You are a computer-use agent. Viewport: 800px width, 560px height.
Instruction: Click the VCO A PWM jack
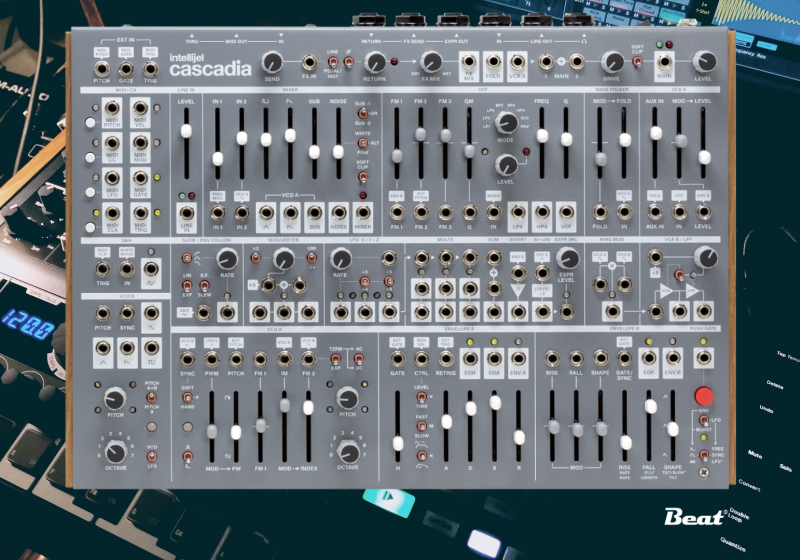coord(212,360)
